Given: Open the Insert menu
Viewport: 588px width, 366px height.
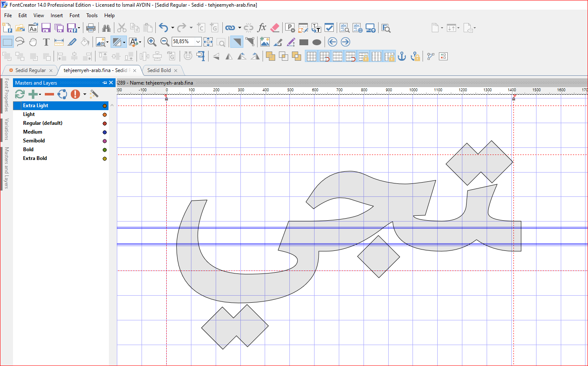Looking at the screenshot, I should 57,15.
